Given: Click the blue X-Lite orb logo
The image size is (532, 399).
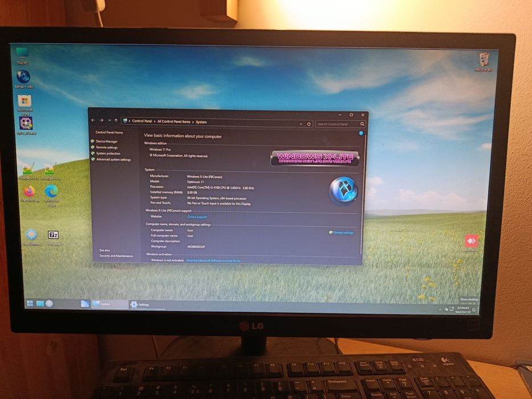Looking at the screenshot, I should 343,191.
